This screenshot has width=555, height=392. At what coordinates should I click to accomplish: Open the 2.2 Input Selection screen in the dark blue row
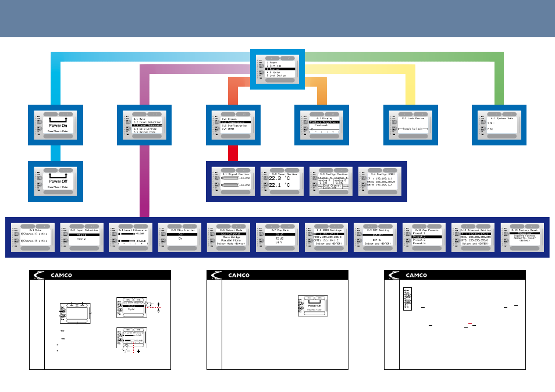(82, 237)
